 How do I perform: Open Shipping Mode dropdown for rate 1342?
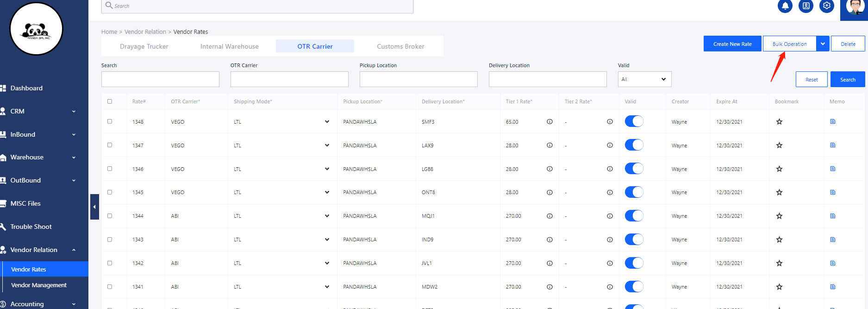327,263
